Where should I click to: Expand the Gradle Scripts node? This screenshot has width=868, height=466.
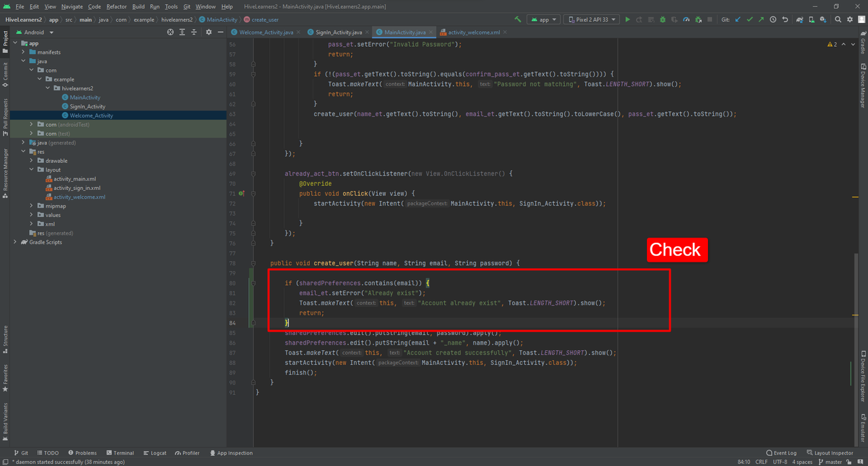tap(15, 242)
